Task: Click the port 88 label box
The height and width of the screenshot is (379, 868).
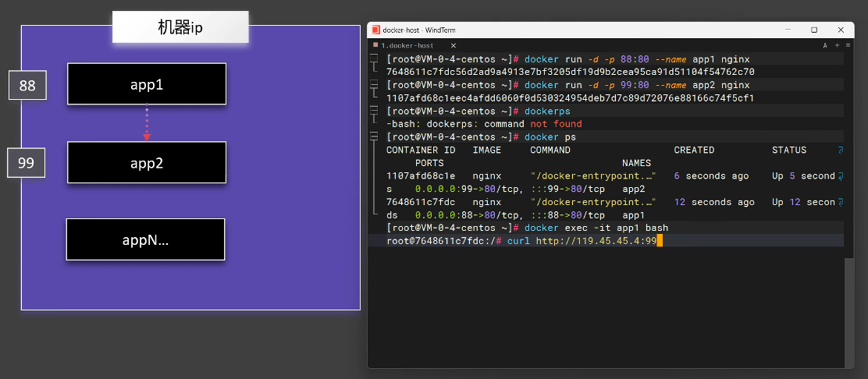Action: coord(27,86)
